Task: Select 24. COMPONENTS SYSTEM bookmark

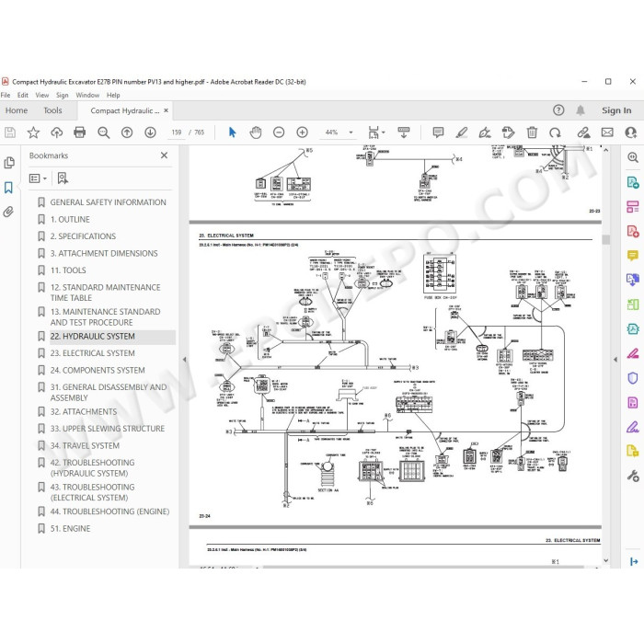Action: click(x=98, y=371)
